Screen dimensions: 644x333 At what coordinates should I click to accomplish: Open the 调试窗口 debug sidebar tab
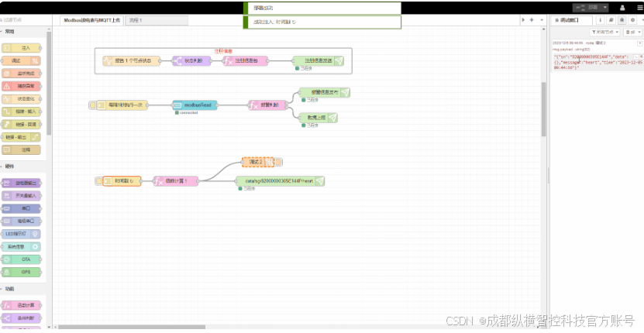tap(571, 19)
